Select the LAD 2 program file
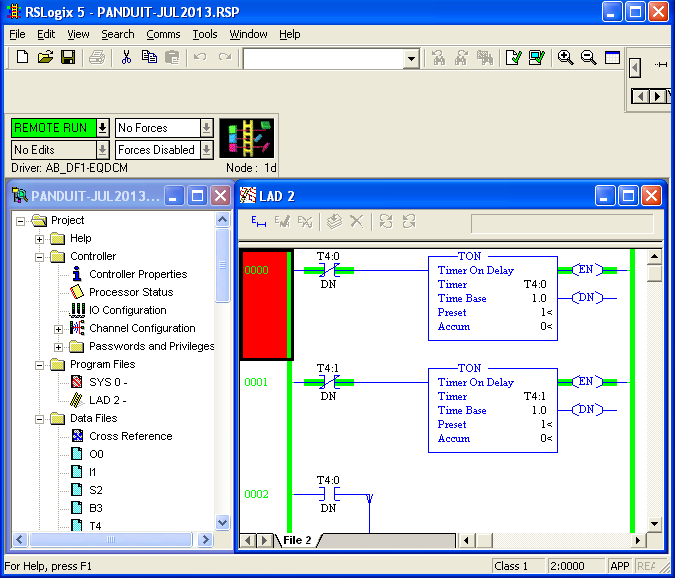 point(107,400)
